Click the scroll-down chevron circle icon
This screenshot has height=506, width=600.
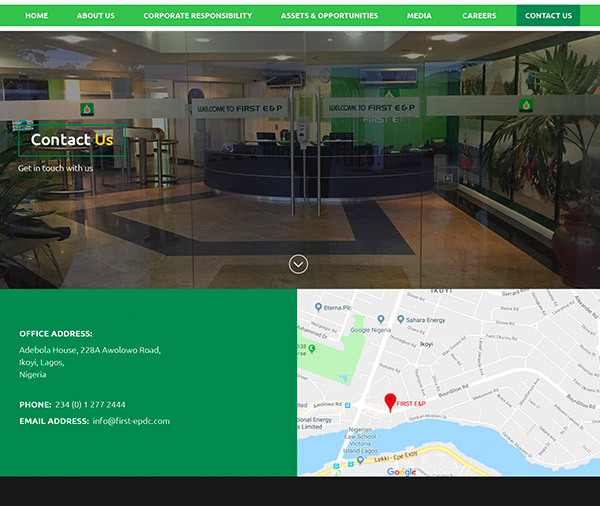(298, 264)
